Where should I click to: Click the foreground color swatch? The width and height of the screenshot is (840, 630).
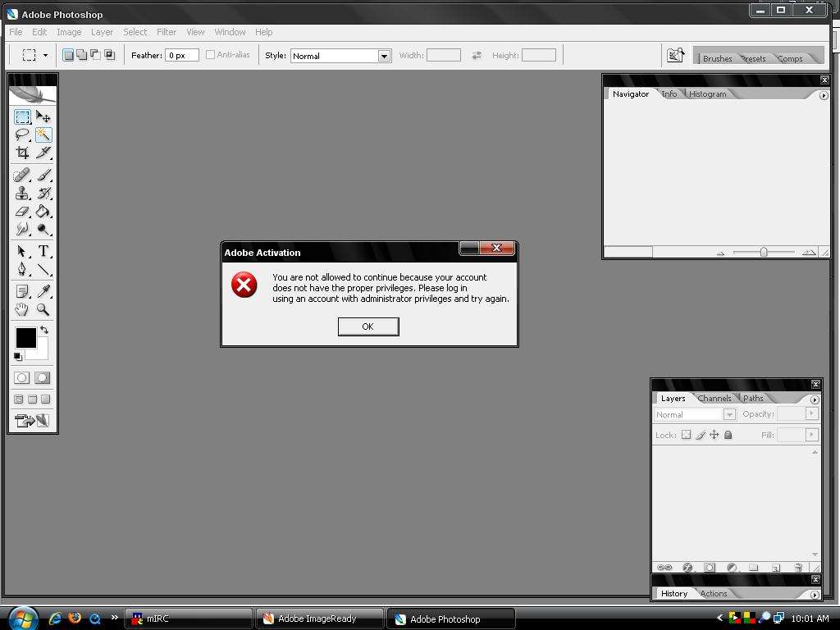click(25, 337)
